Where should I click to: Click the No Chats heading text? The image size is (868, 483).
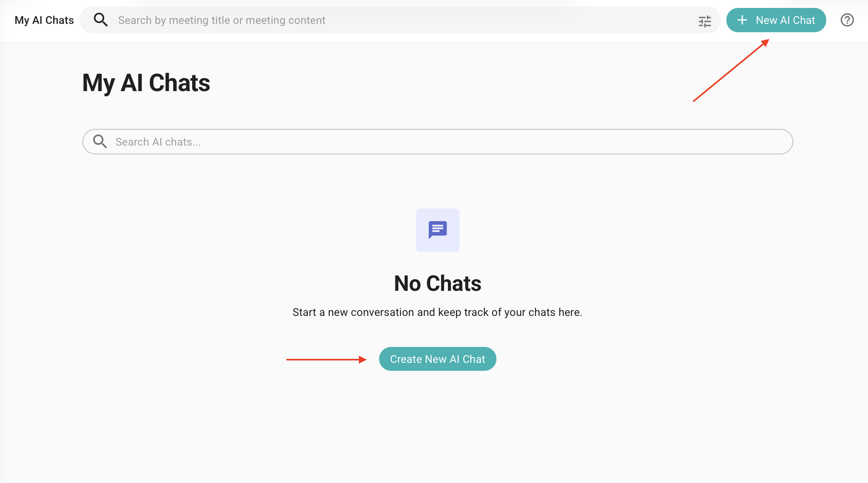point(437,283)
